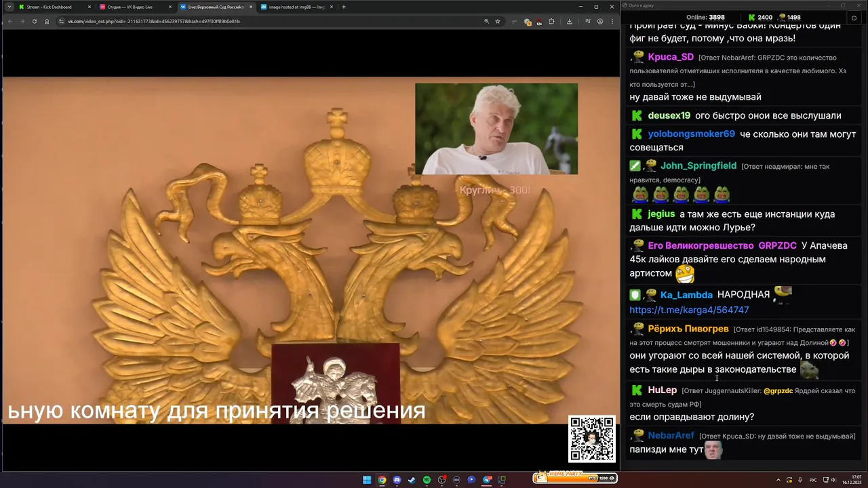Open Discord from the taskbar

click(397, 480)
